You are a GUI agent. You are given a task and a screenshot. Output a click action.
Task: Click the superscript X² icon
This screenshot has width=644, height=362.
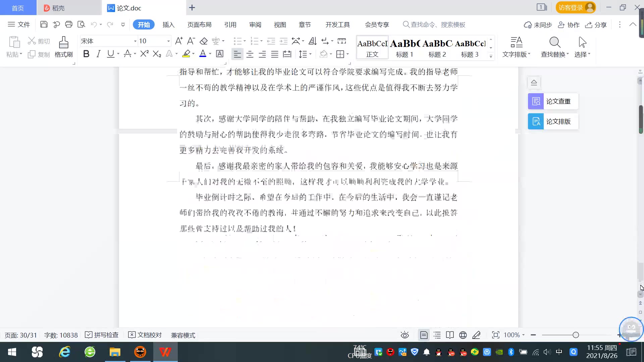(144, 54)
